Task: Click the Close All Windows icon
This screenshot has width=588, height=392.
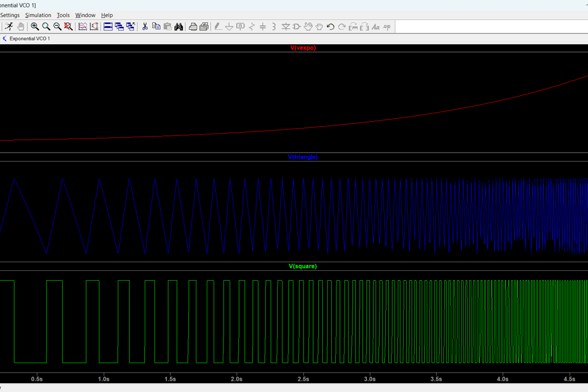Action: point(130,26)
